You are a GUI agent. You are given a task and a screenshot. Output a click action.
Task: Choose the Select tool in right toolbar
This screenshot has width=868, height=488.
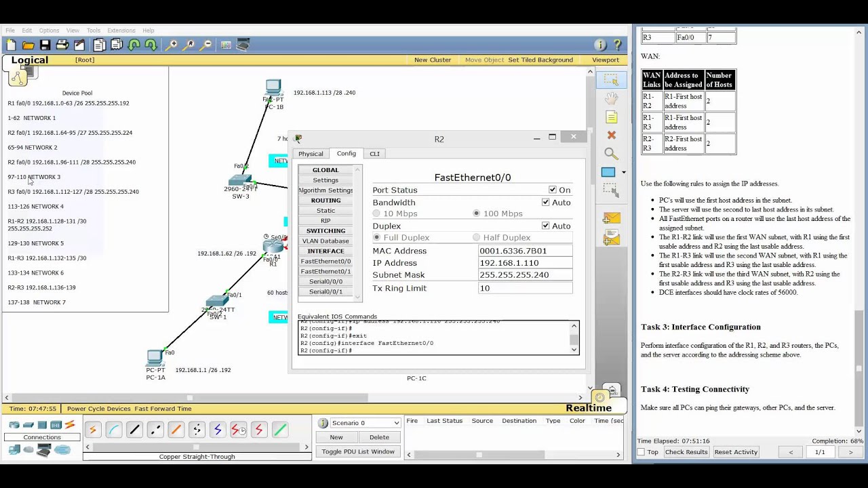611,79
